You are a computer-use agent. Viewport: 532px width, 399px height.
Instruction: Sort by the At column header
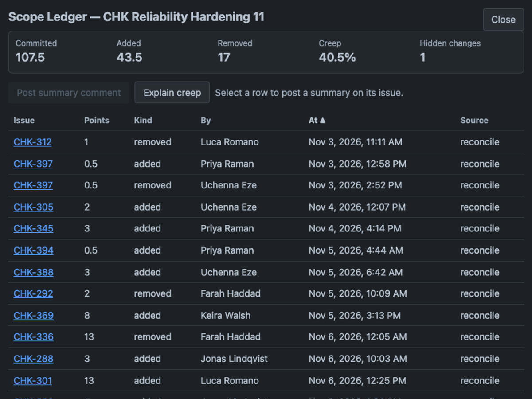coord(317,121)
